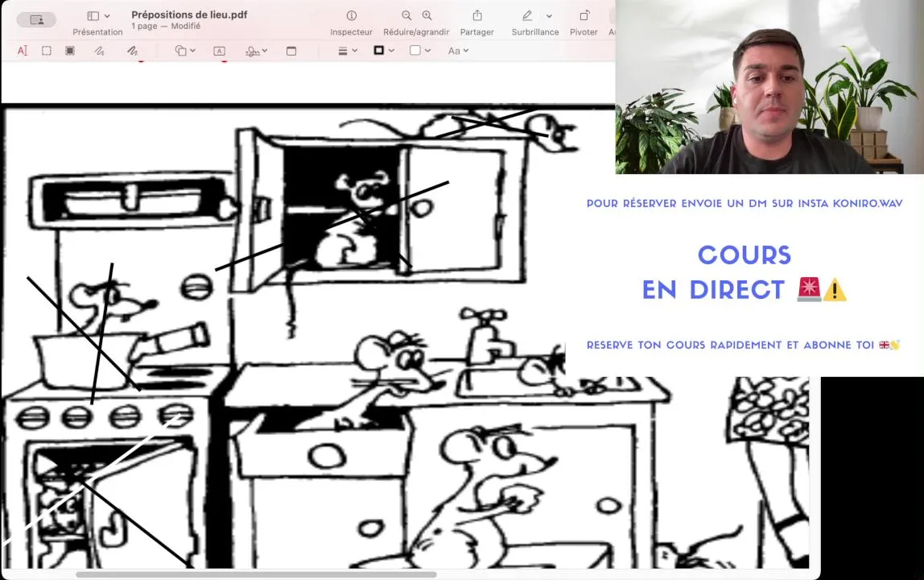Viewport: 924px width, 580px height.
Task: Open the line style icon
Action: click(x=342, y=51)
